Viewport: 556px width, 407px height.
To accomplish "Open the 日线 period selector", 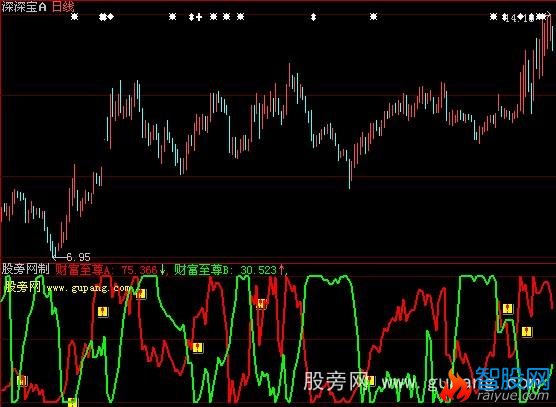I will [63, 7].
